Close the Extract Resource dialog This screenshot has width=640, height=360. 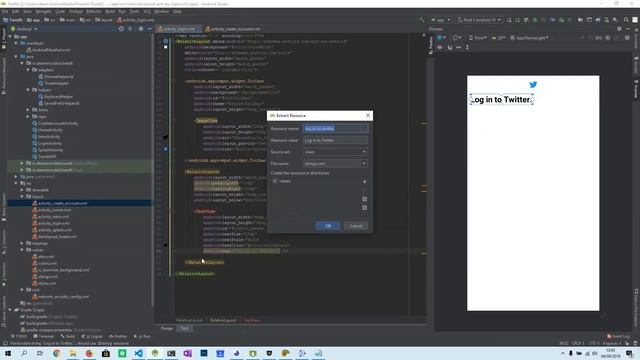tap(368, 116)
